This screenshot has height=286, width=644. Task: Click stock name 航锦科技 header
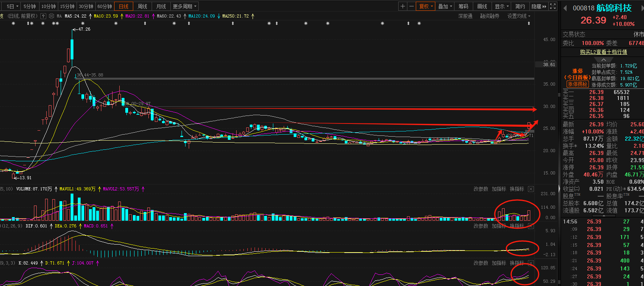point(614,8)
